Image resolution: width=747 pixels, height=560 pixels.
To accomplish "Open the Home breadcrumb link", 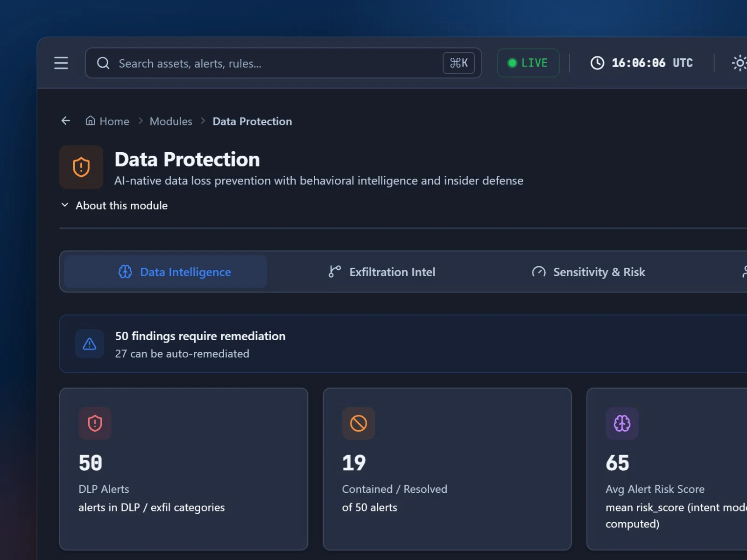I will [x=107, y=121].
